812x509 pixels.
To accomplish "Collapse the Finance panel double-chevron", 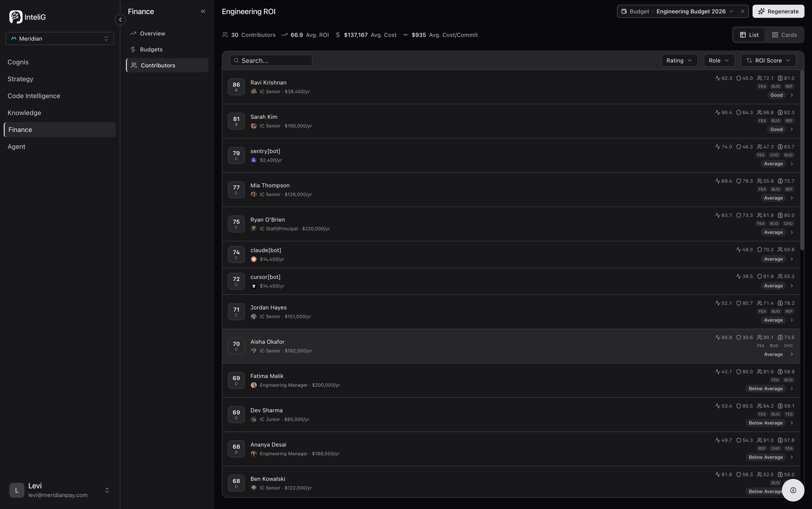I will pyautogui.click(x=203, y=12).
